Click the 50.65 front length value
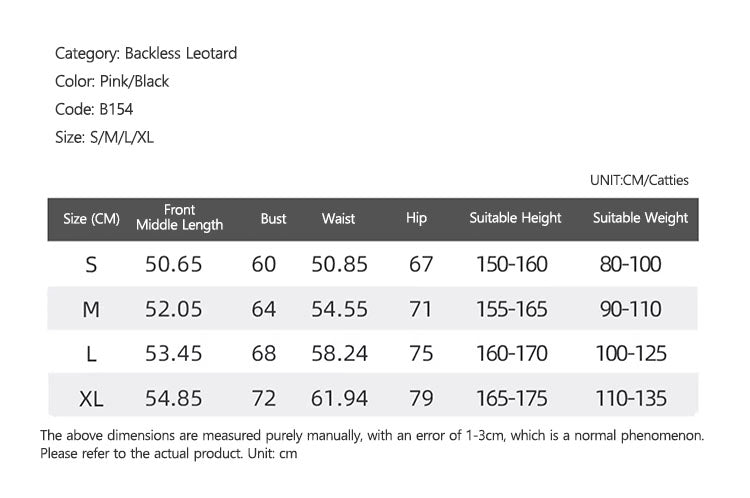 (x=174, y=264)
